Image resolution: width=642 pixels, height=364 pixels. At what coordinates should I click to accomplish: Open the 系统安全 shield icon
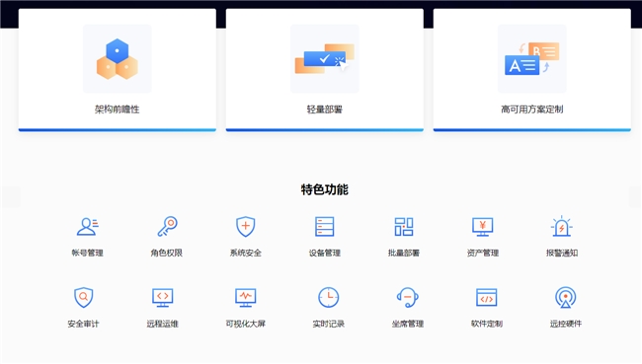click(246, 227)
